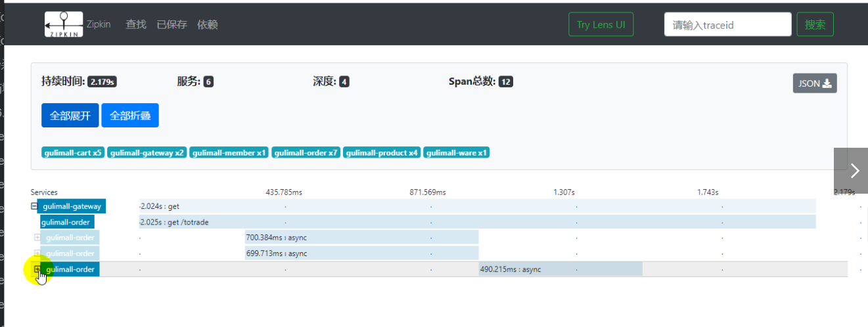Click the Try Lens UI button
Image resolution: width=868 pixels, height=327 pixels.
(x=601, y=25)
